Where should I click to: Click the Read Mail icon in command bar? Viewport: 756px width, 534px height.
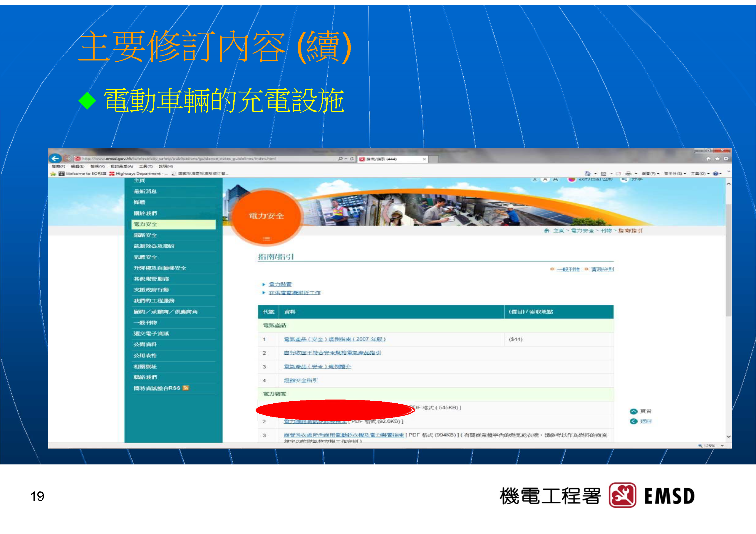[x=618, y=174]
